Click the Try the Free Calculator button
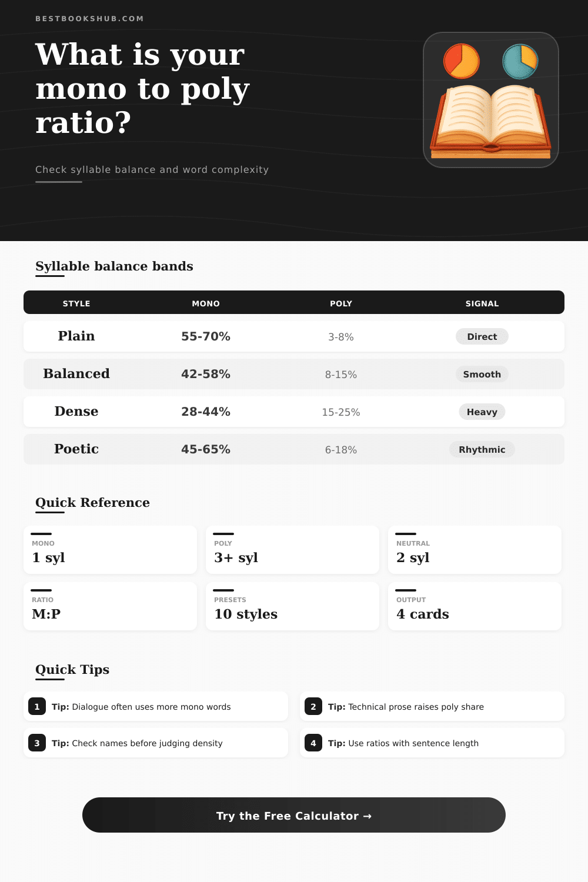Image resolution: width=588 pixels, height=882 pixels. coord(294,815)
